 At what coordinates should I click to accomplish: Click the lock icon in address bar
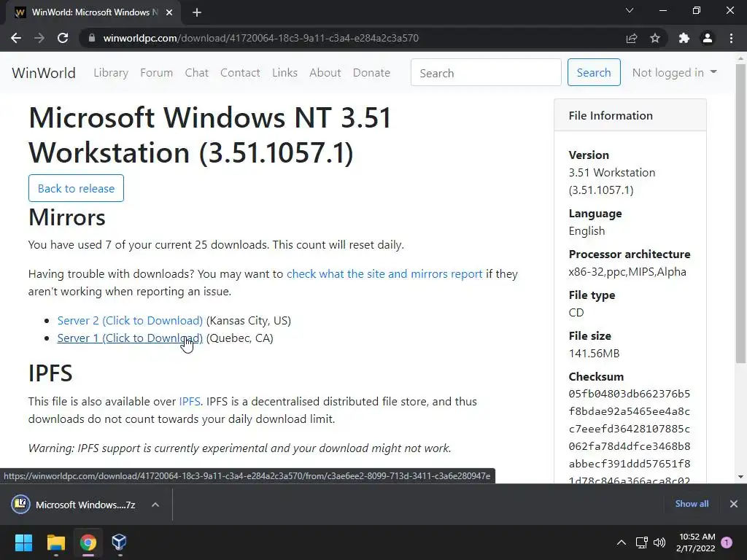(92, 38)
